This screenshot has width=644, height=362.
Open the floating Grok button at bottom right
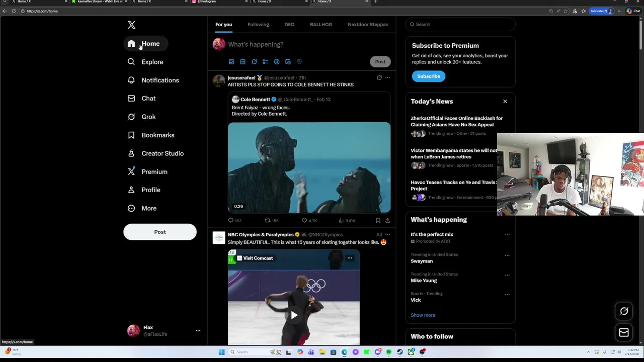click(x=624, y=311)
